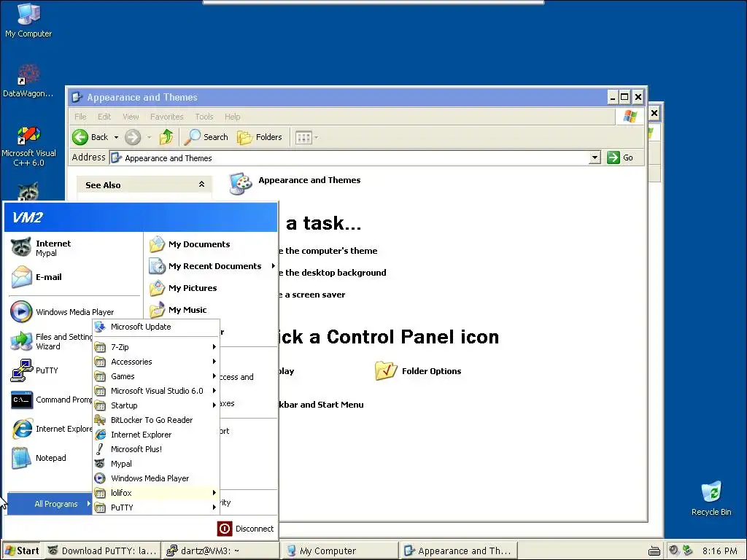Open Internet Mypal from Start menu
The height and width of the screenshot is (560, 747).
pyautogui.click(x=41, y=248)
